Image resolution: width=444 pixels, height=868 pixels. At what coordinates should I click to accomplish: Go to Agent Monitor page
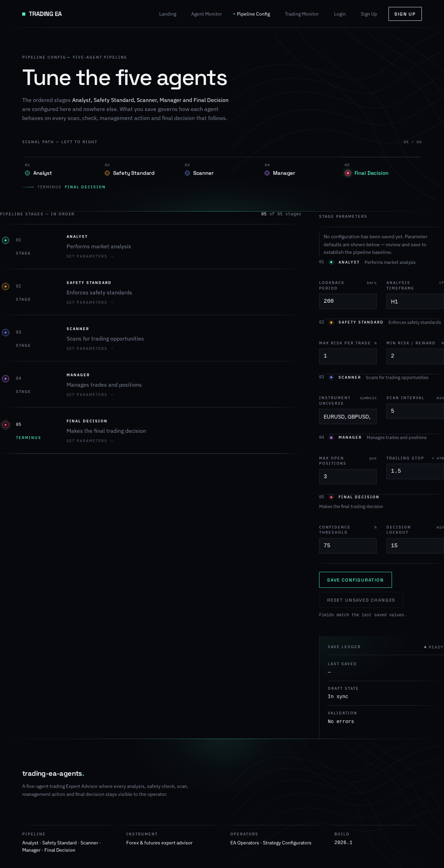206,14
